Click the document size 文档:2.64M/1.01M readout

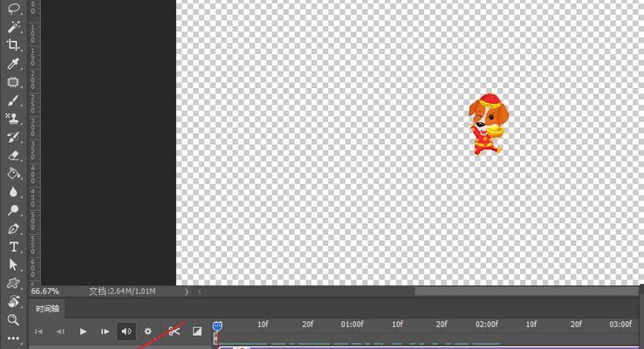[x=122, y=291]
